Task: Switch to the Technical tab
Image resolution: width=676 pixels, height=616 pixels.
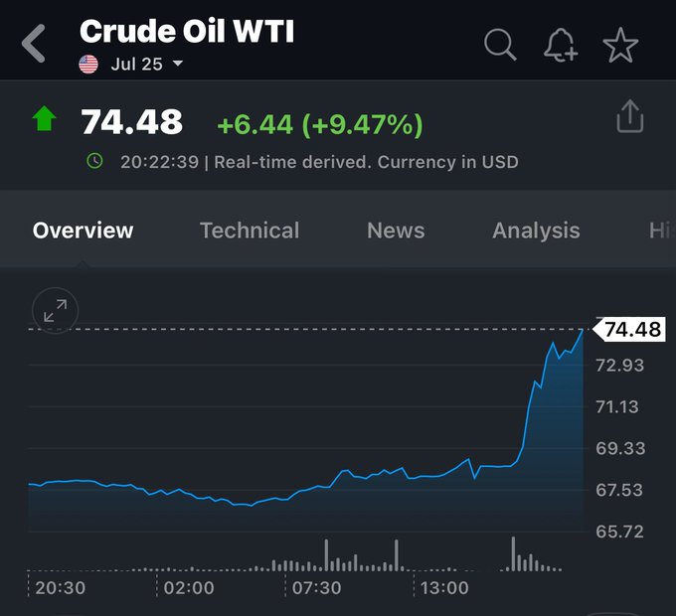Action: [x=250, y=231]
